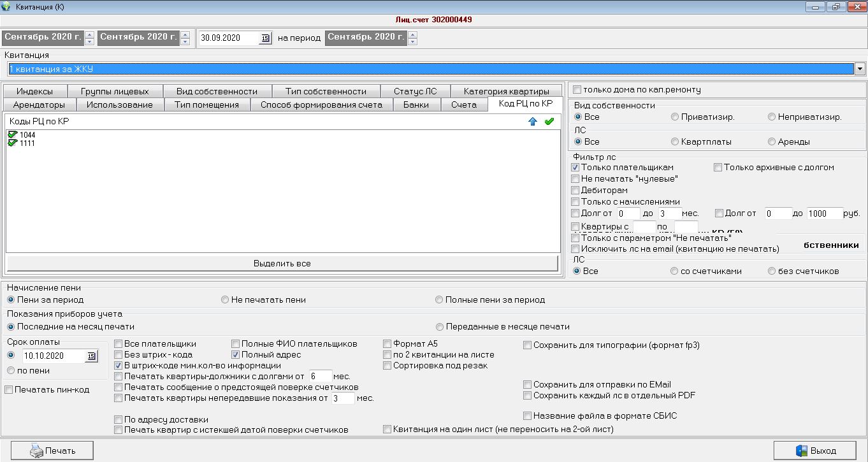Click the debt months field showing 6
868x462 pixels.
(x=319, y=377)
